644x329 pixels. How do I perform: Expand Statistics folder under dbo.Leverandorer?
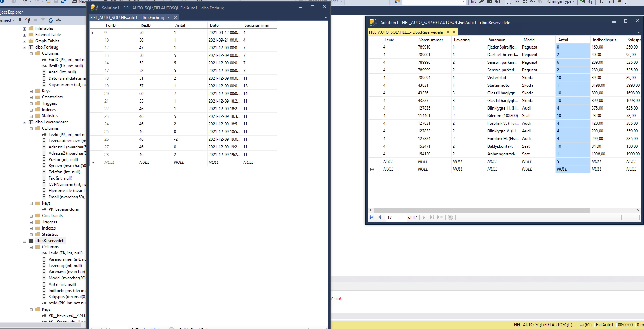[31, 235]
